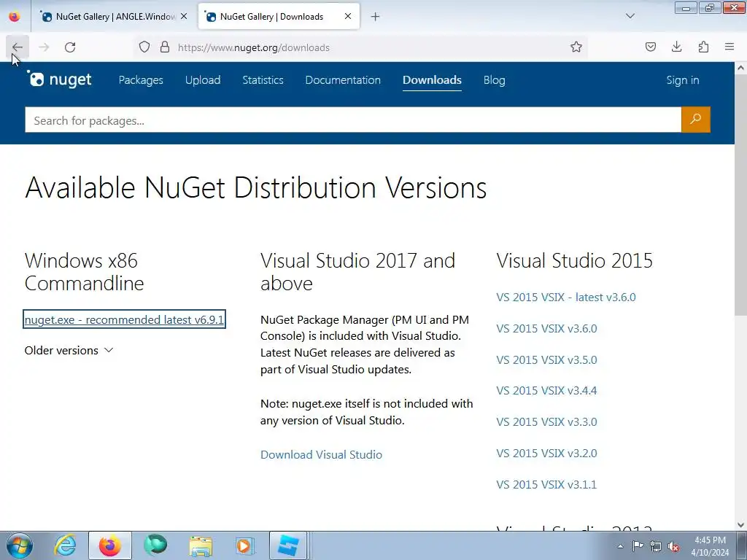Viewport: 747px width, 560px height.
Task: Reload the current page
Action: coord(70,47)
